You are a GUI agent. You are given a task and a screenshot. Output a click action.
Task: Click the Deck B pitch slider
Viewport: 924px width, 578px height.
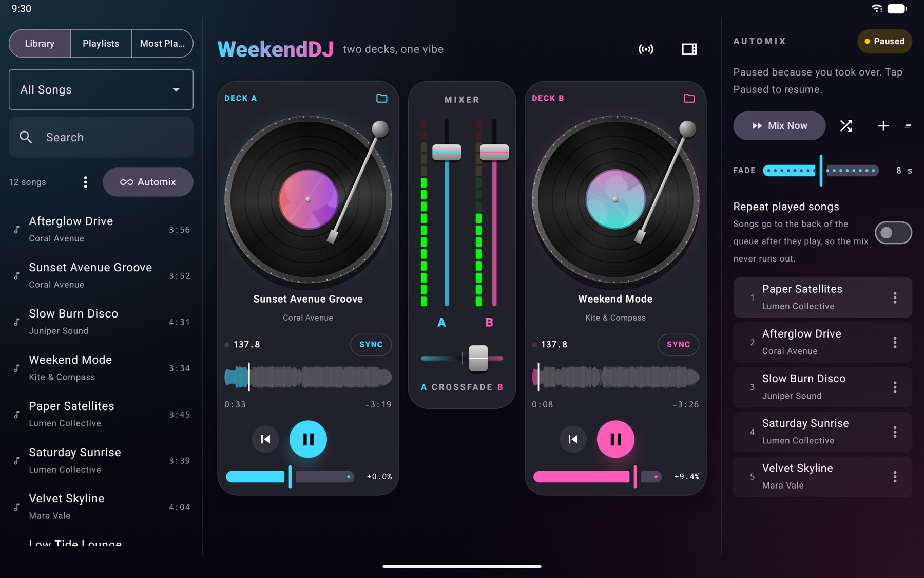pyautogui.click(x=598, y=477)
